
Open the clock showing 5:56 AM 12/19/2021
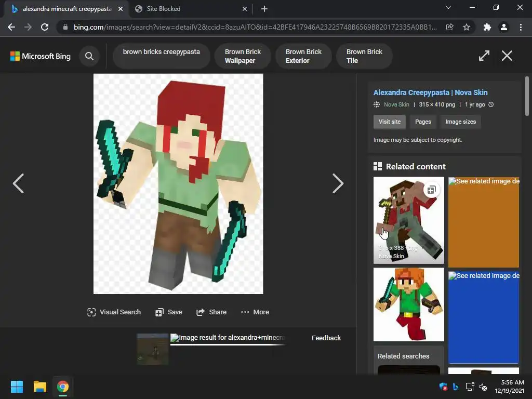(x=509, y=387)
